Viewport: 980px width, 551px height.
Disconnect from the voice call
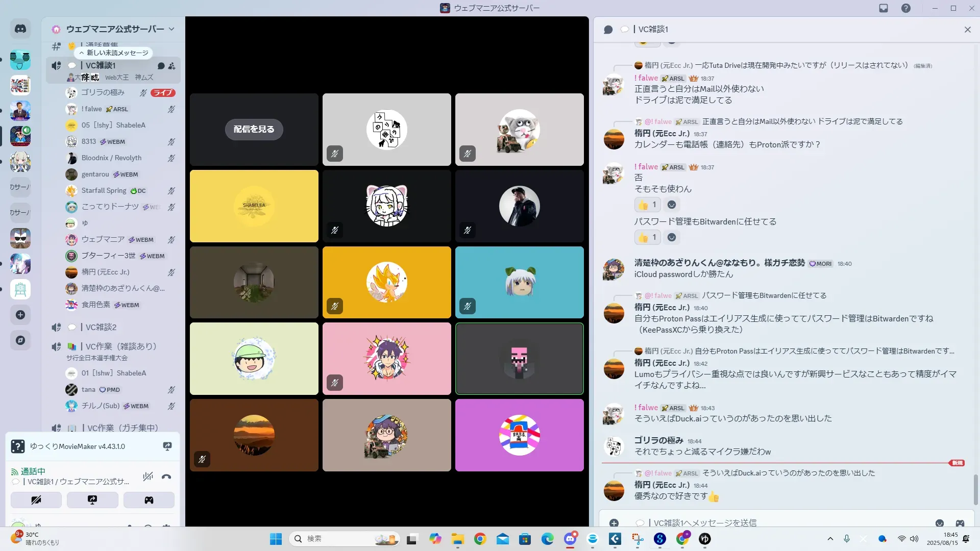166,477
